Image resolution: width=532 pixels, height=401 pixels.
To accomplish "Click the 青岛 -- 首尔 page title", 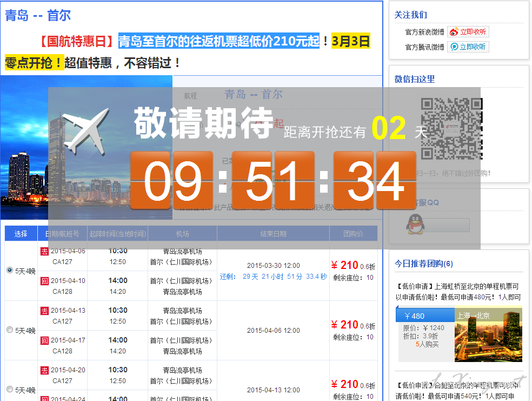I will (x=38, y=15).
